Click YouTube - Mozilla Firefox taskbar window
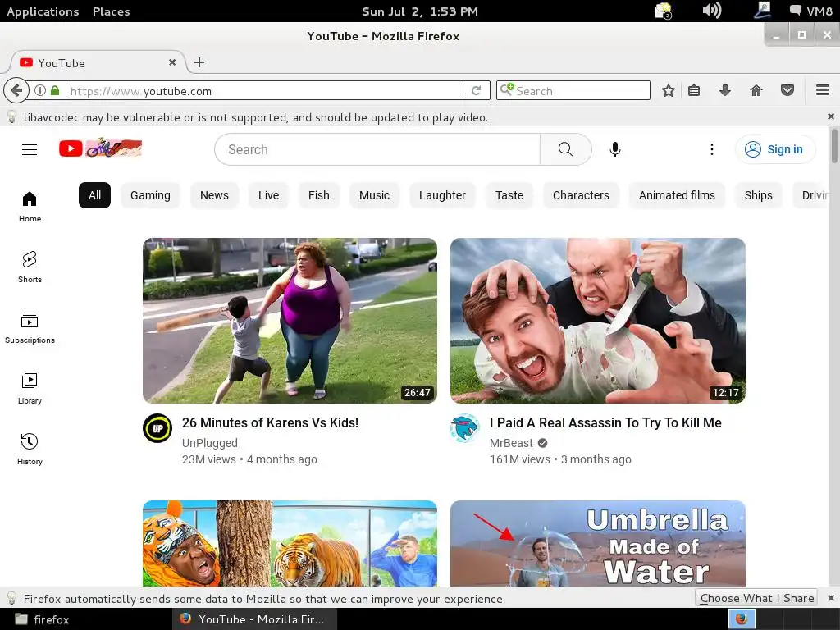Viewport: 840px width, 630px height. pos(253,619)
